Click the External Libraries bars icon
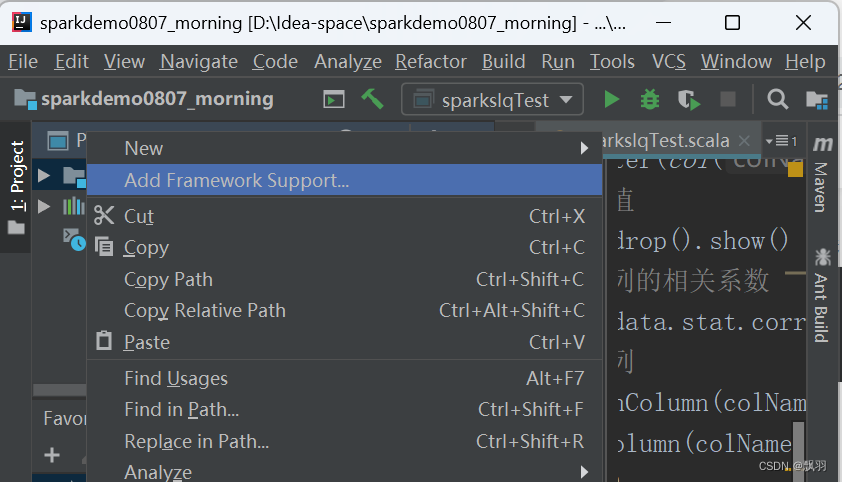Screen dimensions: 842x482 pos(74,206)
